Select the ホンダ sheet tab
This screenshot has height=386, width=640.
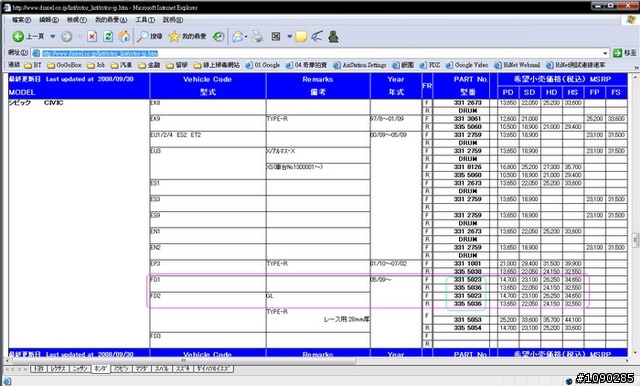pyautogui.click(x=100, y=369)
